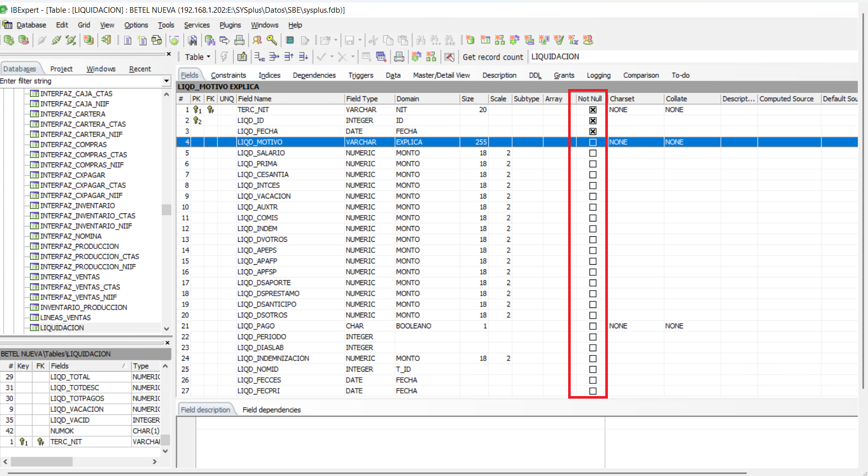Click the exit door icon in toolbar

pyautogui.click(x=106, y=40)
